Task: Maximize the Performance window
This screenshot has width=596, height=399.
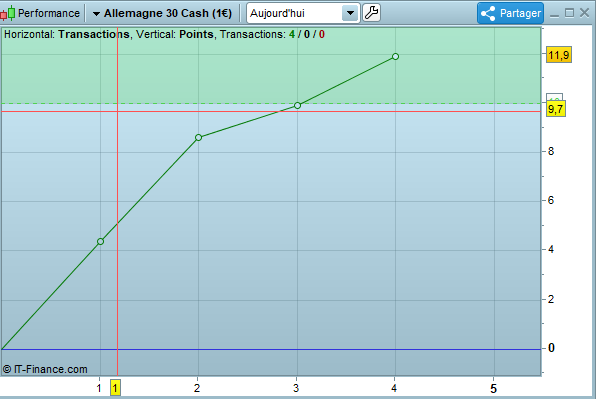Action: [569, 13]
